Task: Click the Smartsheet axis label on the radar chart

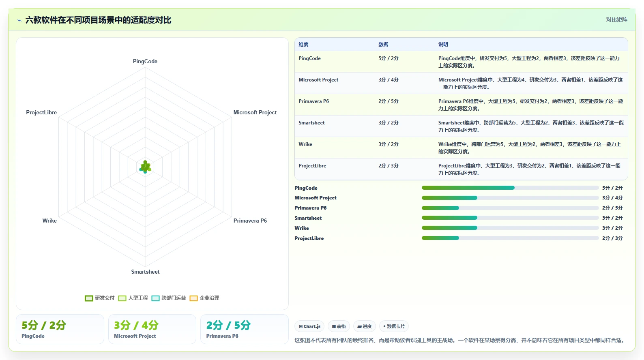Action: (145, 272)
